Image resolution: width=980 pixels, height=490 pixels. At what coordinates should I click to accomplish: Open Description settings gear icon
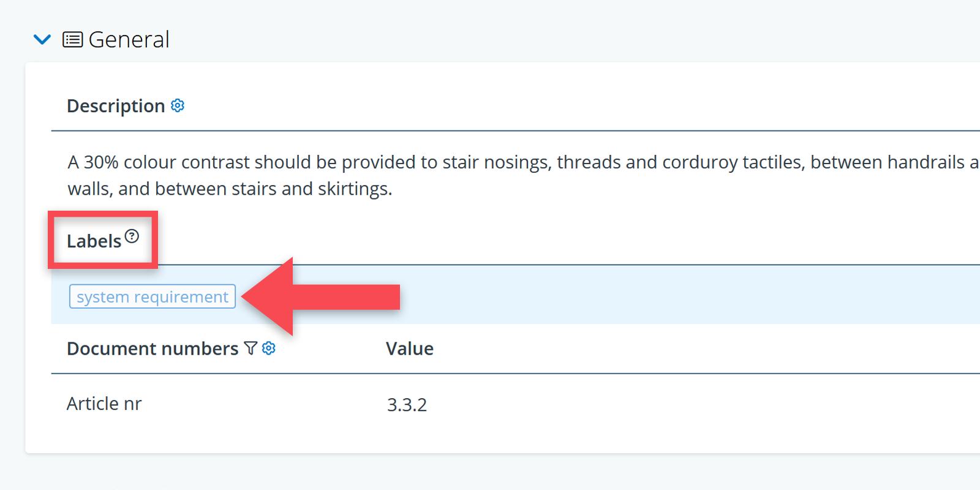[178, 105]
